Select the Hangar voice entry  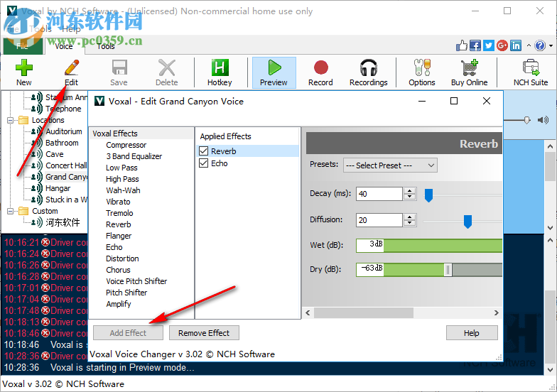[58, 188]
